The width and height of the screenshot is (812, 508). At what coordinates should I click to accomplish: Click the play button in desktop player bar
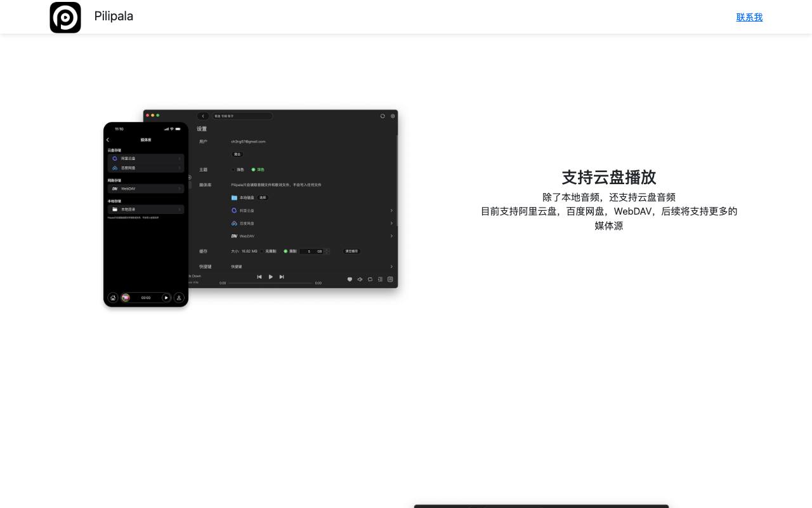point(270,277)
